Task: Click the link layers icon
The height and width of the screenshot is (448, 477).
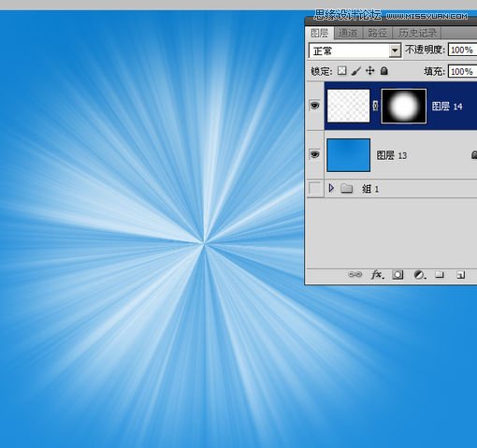Action: 354,275
